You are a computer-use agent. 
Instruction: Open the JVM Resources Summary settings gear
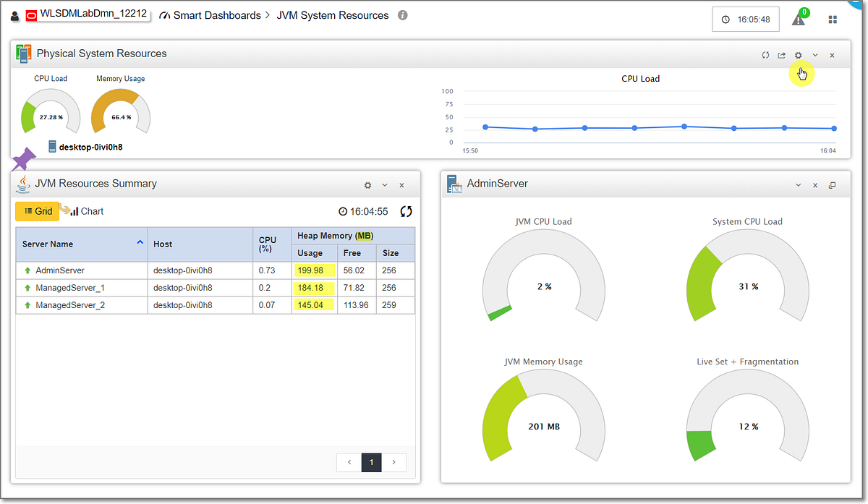point(367,185)
